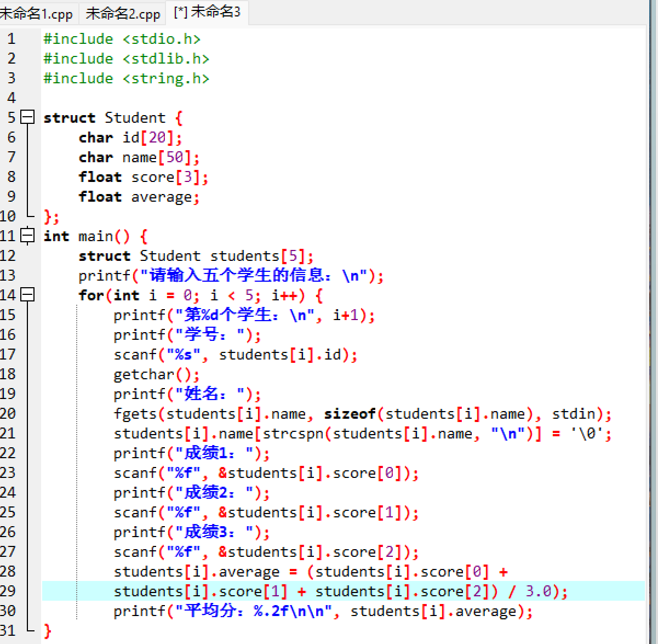Click the printf '成绩1：' line
This screenshot has width=658, height=644.
coord(192,453)
